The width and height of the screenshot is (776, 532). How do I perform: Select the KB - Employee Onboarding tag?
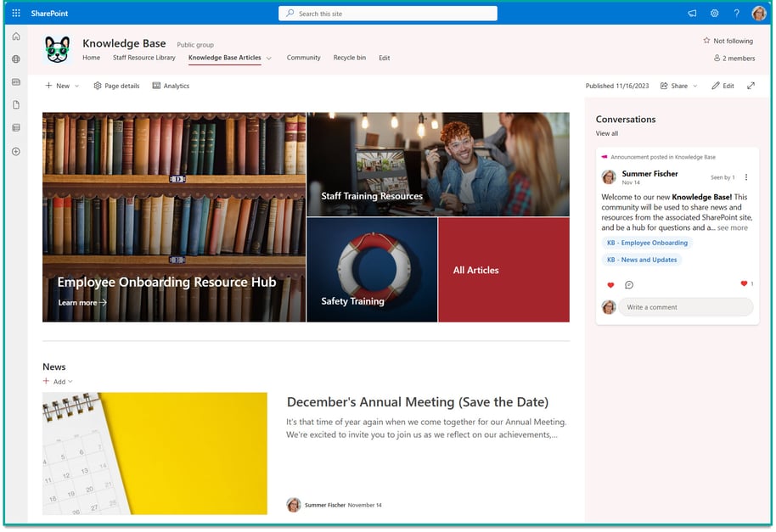pyautogui.click(x=648, y=243)
